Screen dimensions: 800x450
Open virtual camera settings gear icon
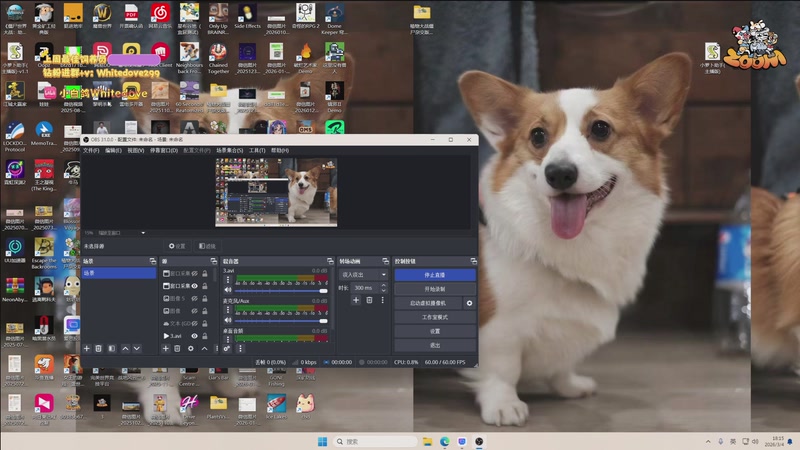(469, 302)
